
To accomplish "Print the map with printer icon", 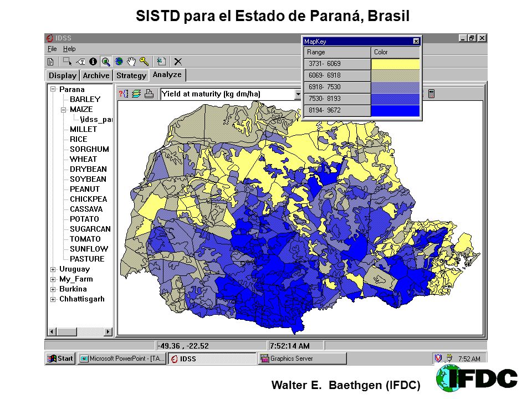I will (149, 94).
